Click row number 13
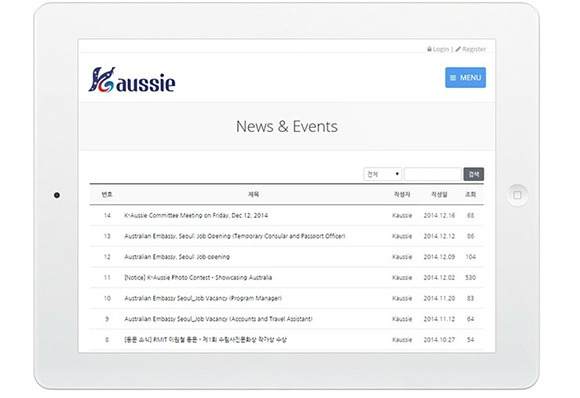 click(x=107, y=236)
